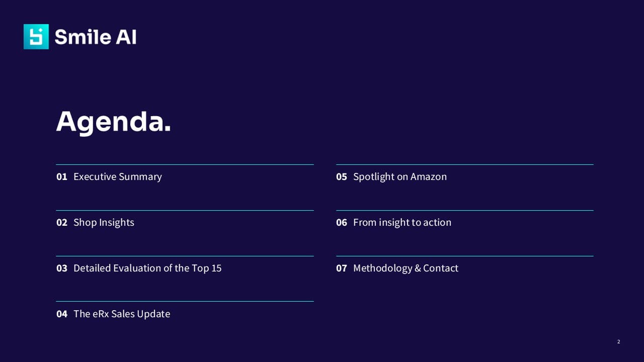Go to Detailed Evaluation of the Top 15
Screen dimensions: 644x362
[147, 268]
